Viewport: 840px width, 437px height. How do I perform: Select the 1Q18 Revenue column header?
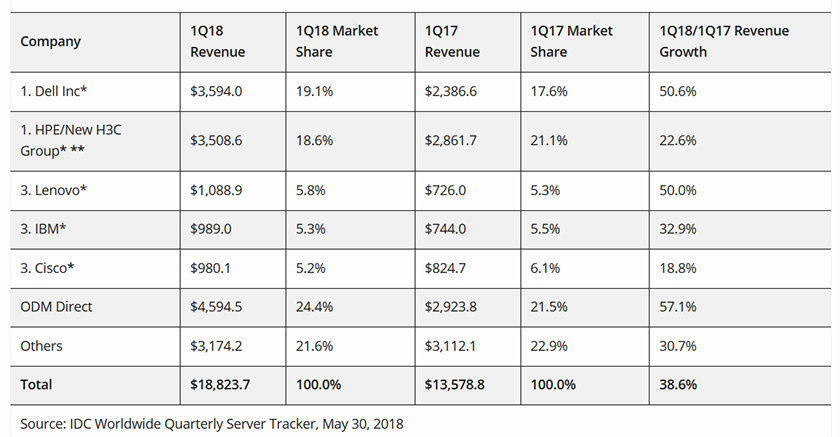[x=217, y=41]
